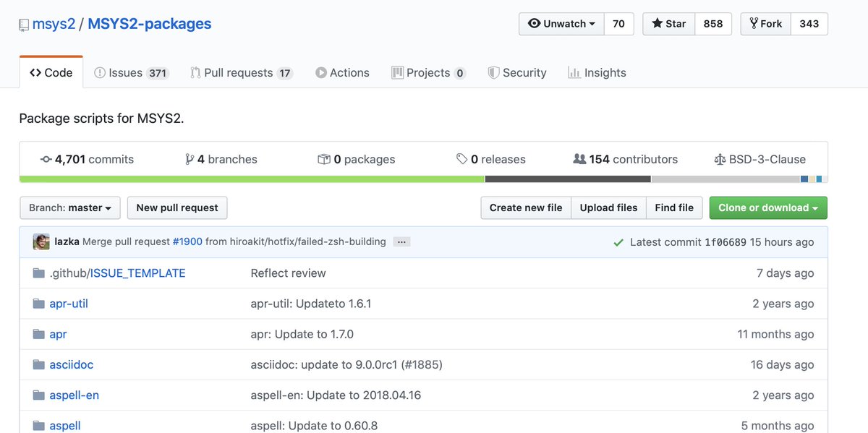Switch to the Code tab
This screenshot has height=433, width=868.
(51, 72)
